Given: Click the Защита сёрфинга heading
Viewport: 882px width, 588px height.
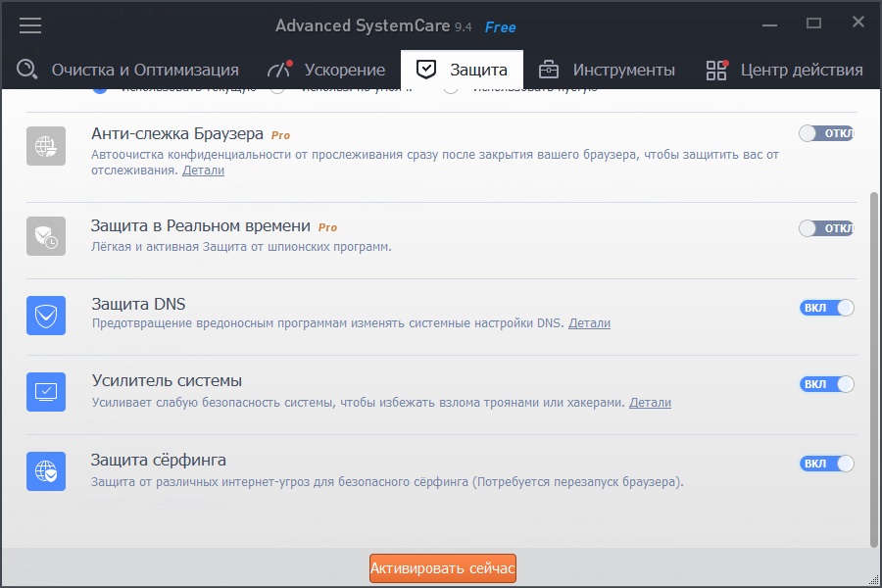Looking at the screenshot, I should (159, 461).
